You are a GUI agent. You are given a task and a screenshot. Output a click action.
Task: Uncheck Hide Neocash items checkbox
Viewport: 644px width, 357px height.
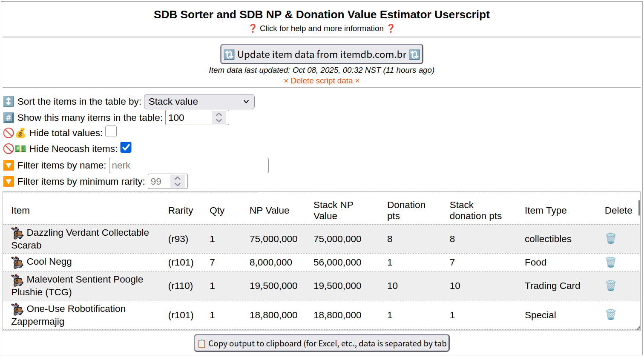click(126, 148)
